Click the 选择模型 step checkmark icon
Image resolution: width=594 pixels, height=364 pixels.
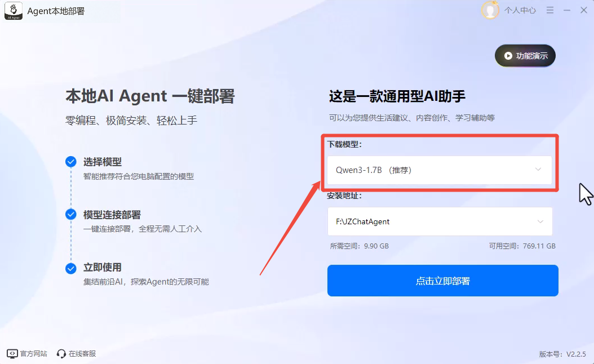click(x=71, y=162)
